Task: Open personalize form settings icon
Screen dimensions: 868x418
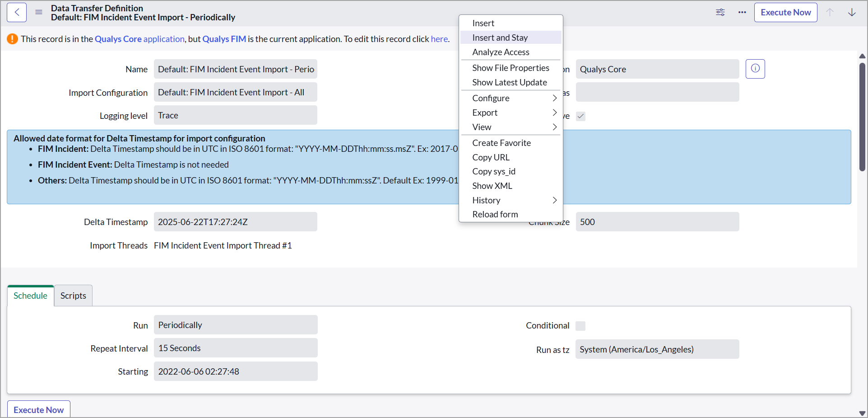Action: (720, 12)
